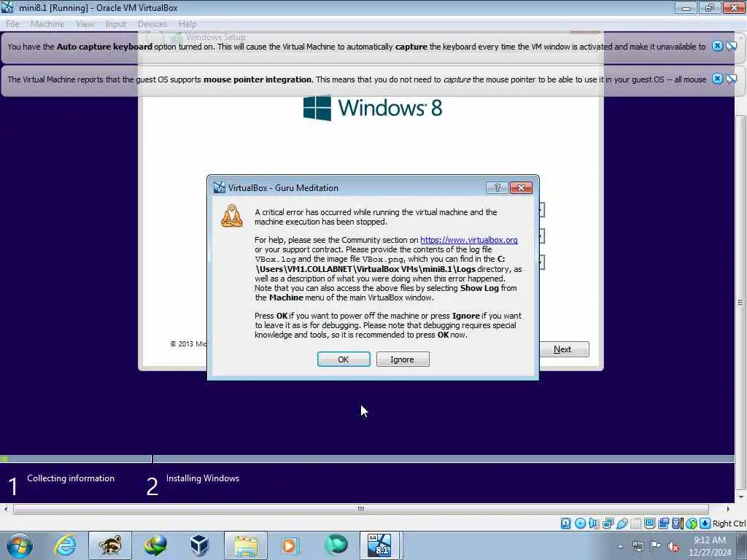Click the Collecting information step label
Viewport: 747px width, 560px height.
71,478
